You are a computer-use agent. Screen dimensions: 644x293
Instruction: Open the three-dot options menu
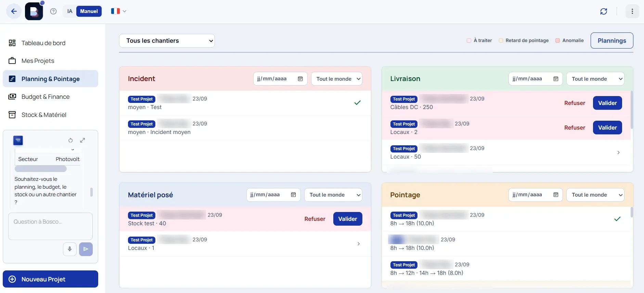(x=632, y=11)
